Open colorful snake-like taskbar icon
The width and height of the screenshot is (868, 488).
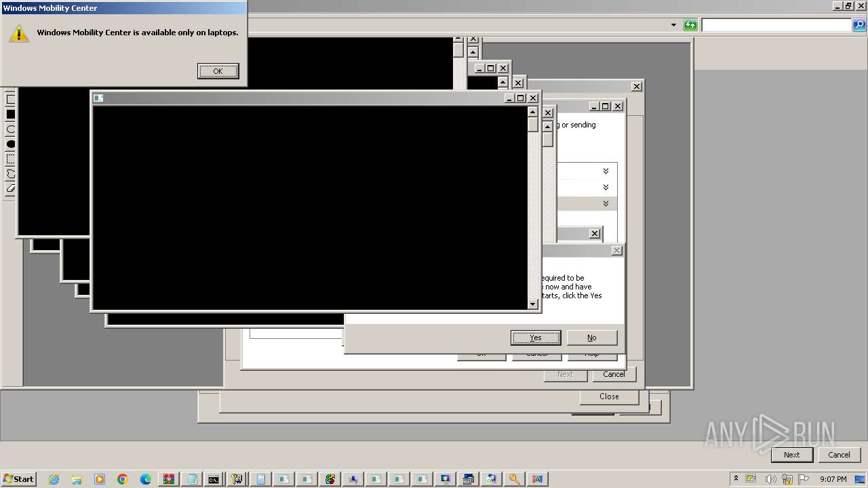330,479
